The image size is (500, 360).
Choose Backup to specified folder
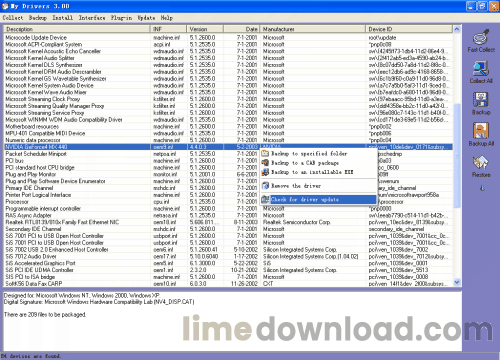click(x=319, y=153)
